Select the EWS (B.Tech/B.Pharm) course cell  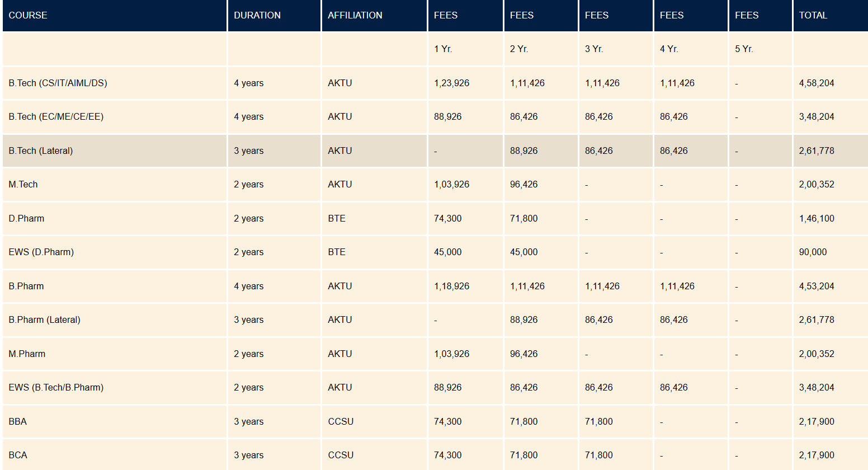[56, 388]
